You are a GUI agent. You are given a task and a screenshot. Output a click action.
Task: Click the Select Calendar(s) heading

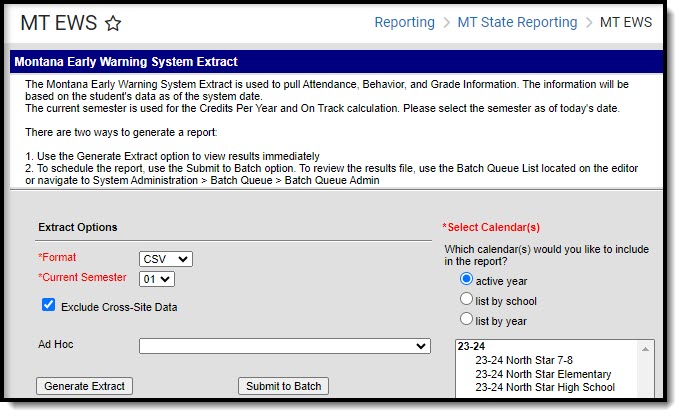(491, 227)
